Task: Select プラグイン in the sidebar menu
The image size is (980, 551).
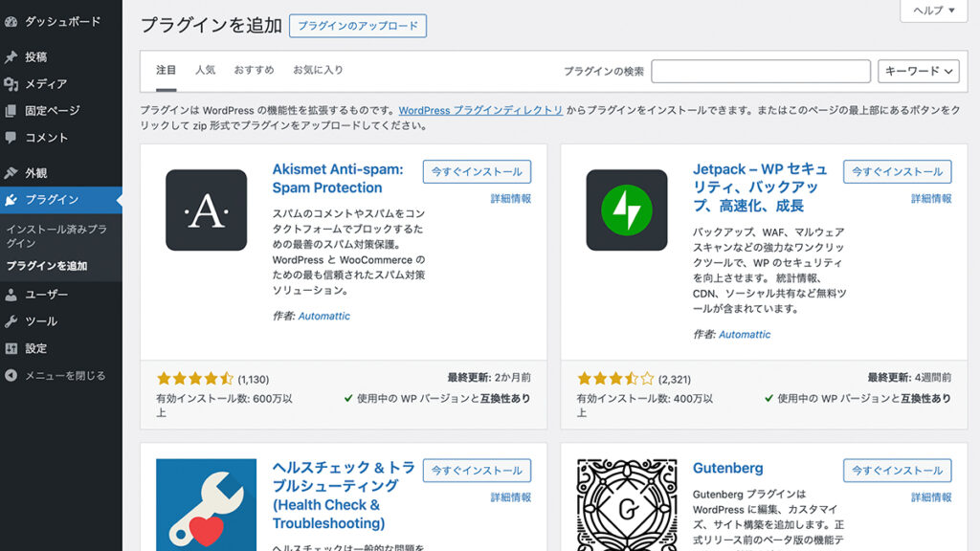Action: click(x=61, y=200)
